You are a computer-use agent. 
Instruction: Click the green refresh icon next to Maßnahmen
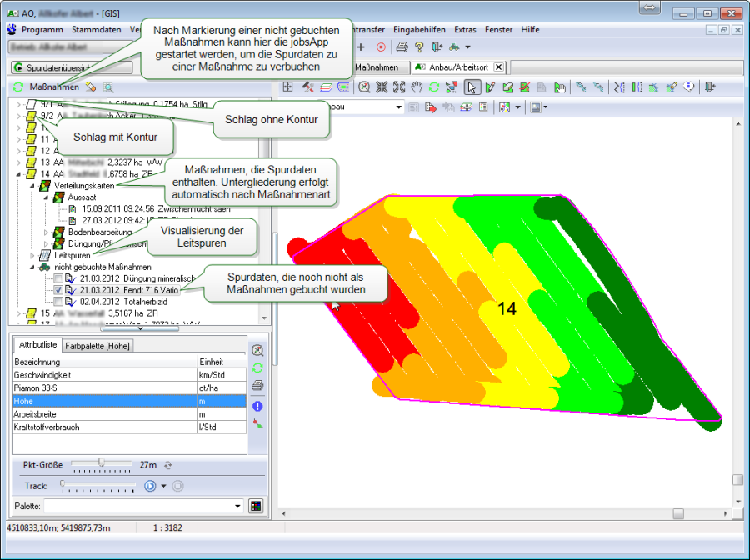(x=18, y=87)
